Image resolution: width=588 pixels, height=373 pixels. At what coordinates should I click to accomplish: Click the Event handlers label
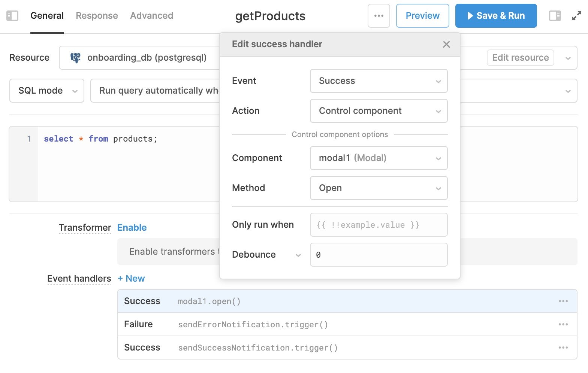click(x=79, y=279)
